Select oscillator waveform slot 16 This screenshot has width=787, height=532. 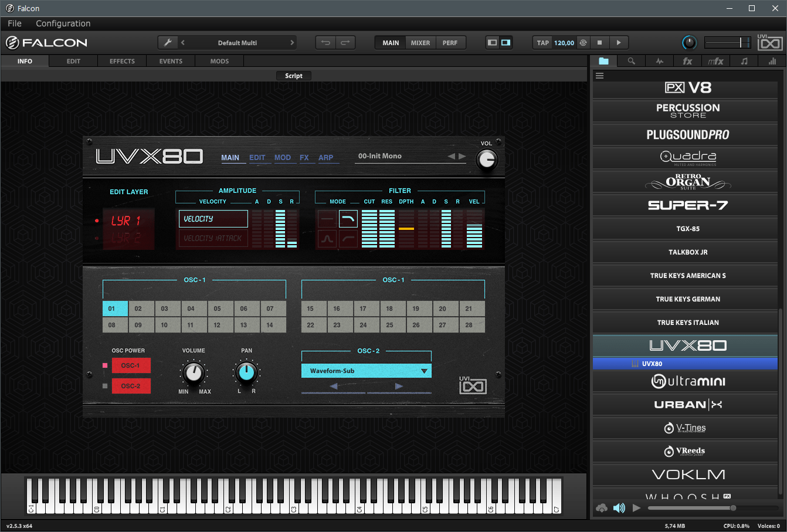(x=337, y=309)
